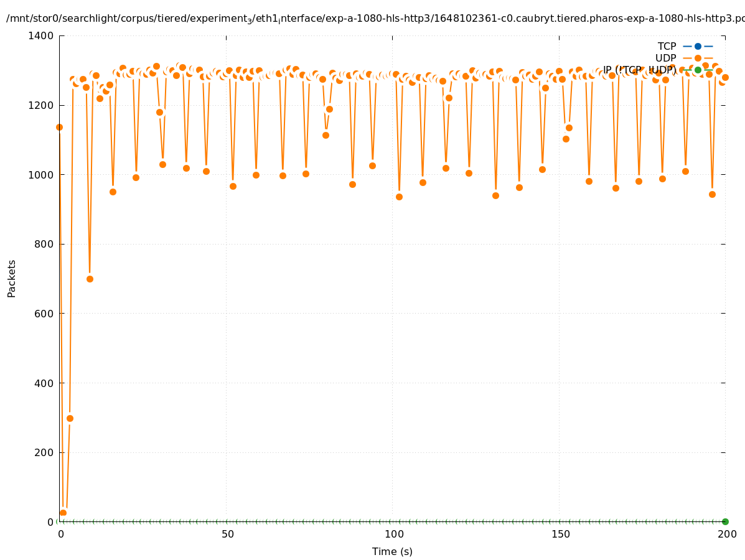Click the green IP legend marker
Screen dimensions: 745x560
tap(698, 70)
